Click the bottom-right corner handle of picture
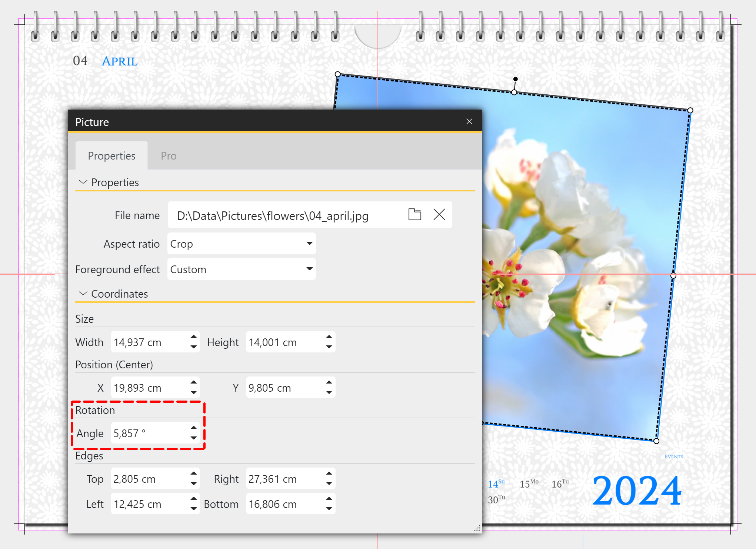 tap(656, 441)
